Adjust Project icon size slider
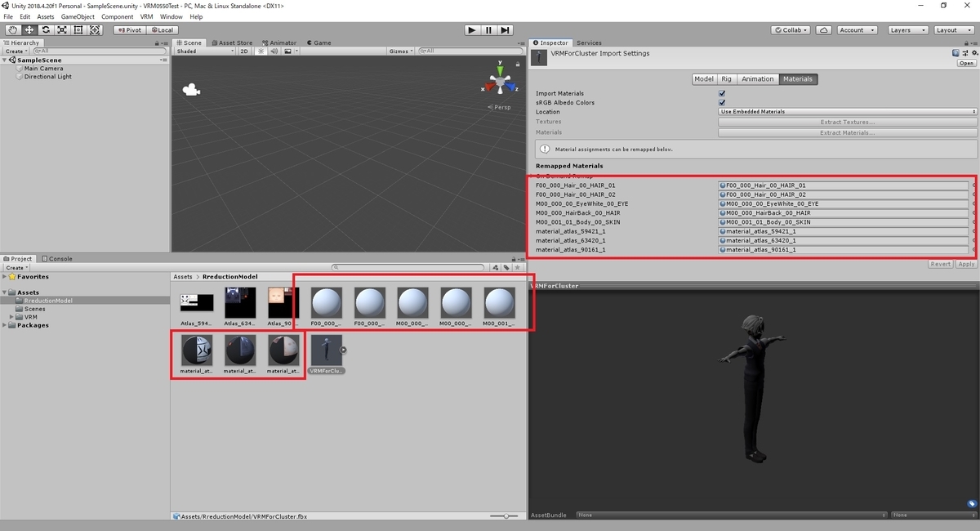The height and width of the screenshot is (531, 980). pyautogui.click(x=506, y=516)
